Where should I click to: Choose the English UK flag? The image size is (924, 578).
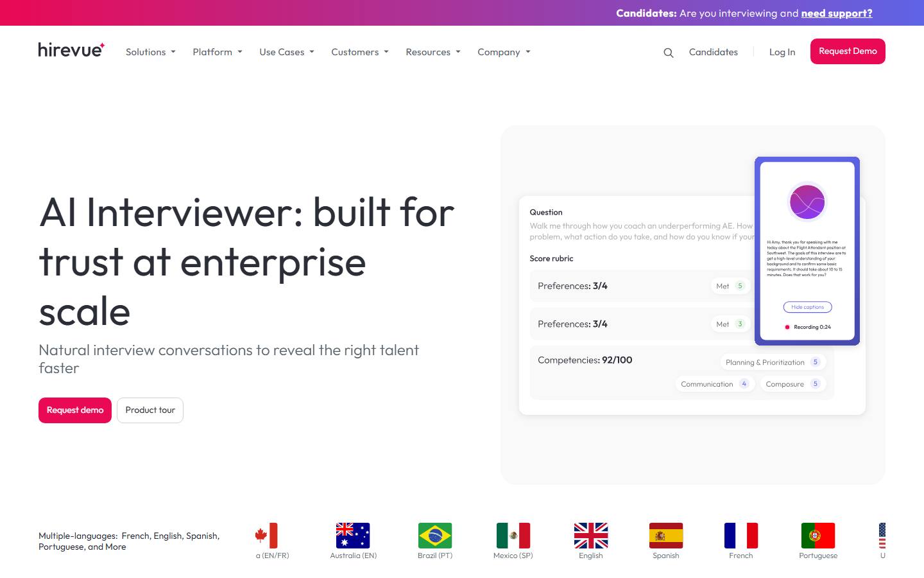coord(591,536)
